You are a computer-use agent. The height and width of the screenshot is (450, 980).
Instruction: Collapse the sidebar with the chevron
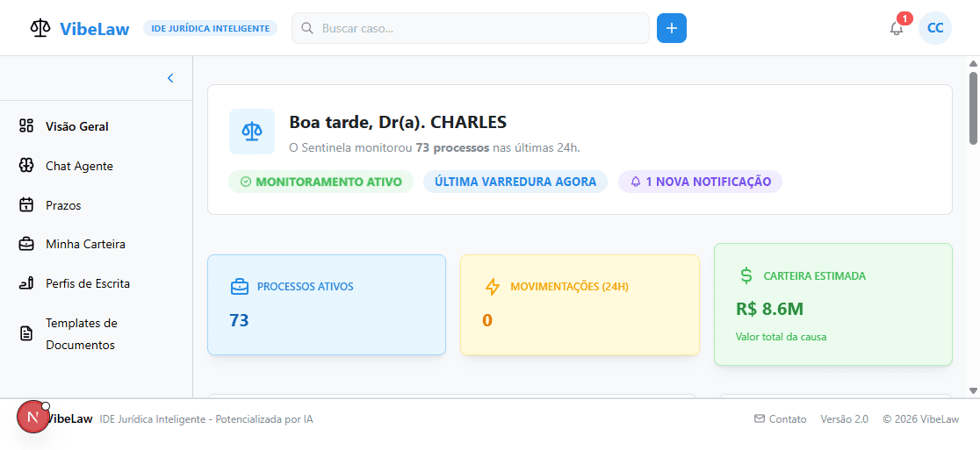170,78
